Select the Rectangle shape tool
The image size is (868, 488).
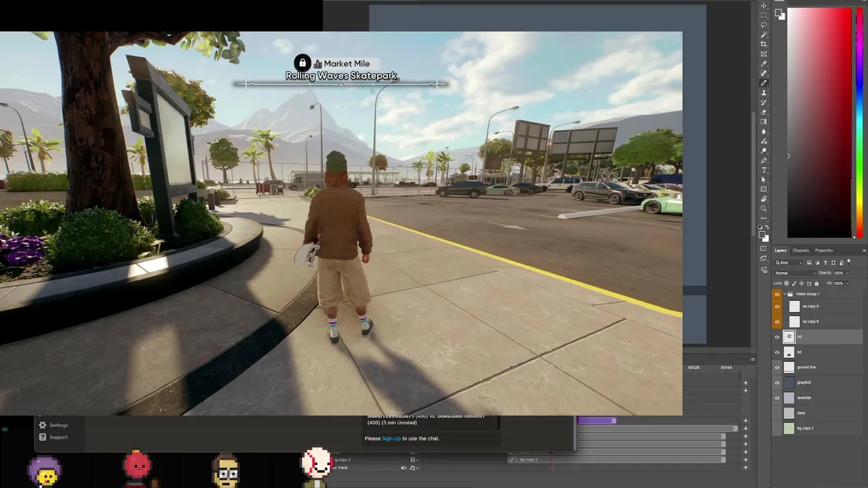(764, 189)
